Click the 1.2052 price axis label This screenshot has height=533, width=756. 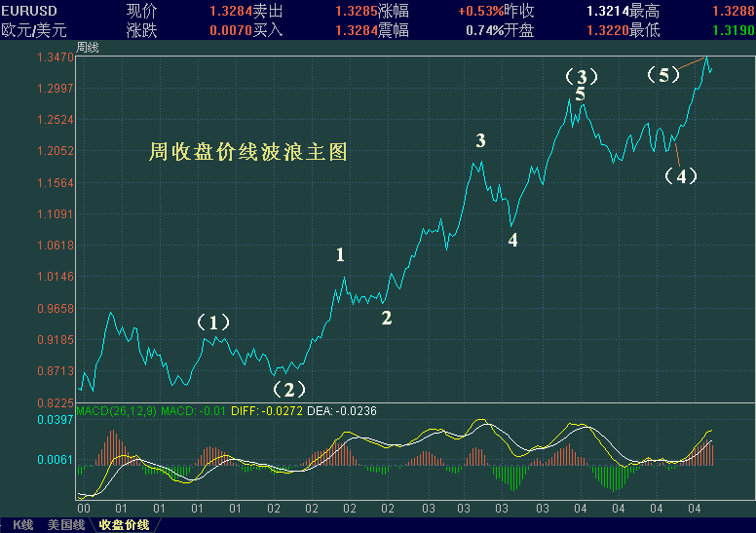pos(56,151)
